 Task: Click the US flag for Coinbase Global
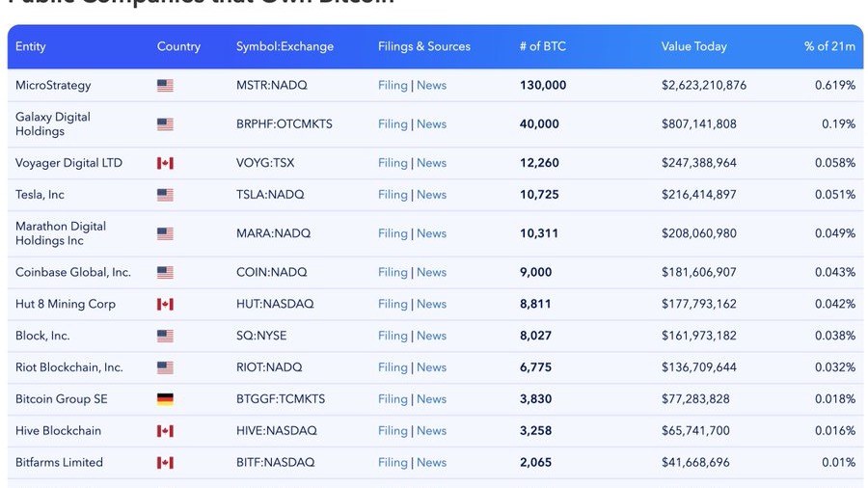(x=165, y=273)
